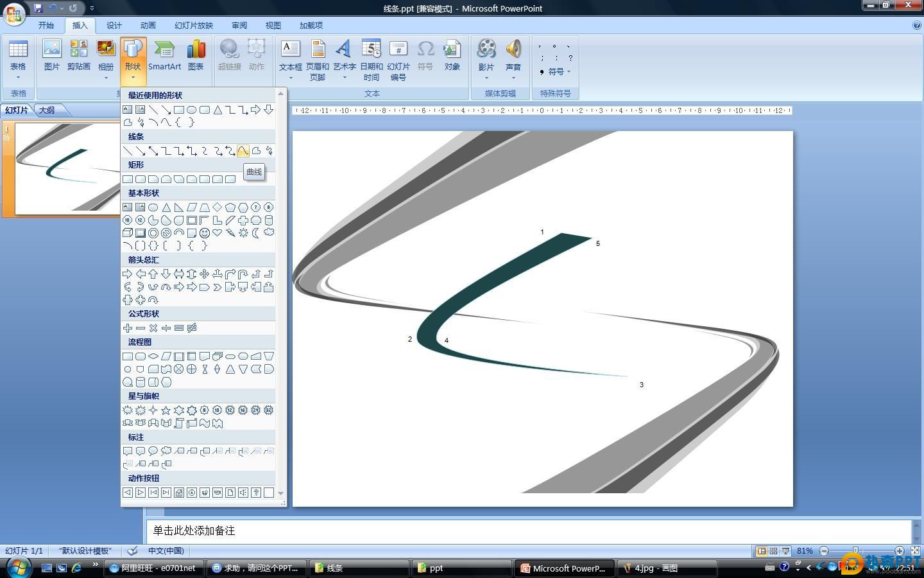Select the five-point star shape
This screenshot has width=924, height=578.
[x=166, y=410]
